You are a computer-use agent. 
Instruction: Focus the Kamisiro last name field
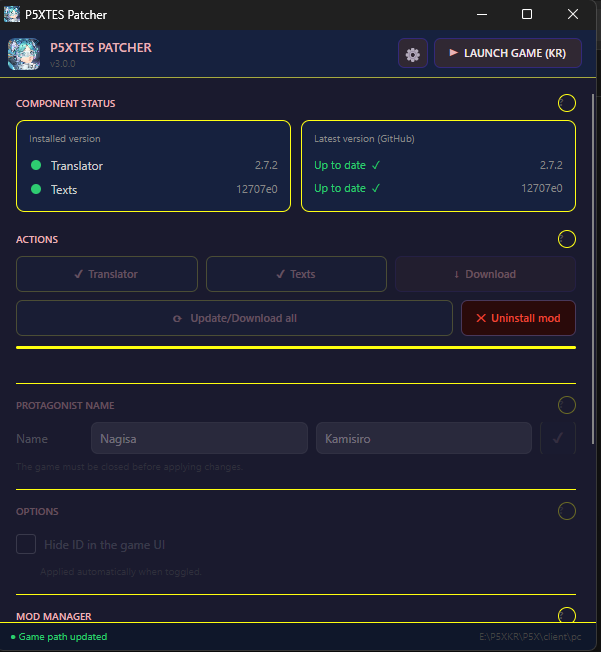pos(424,438)
